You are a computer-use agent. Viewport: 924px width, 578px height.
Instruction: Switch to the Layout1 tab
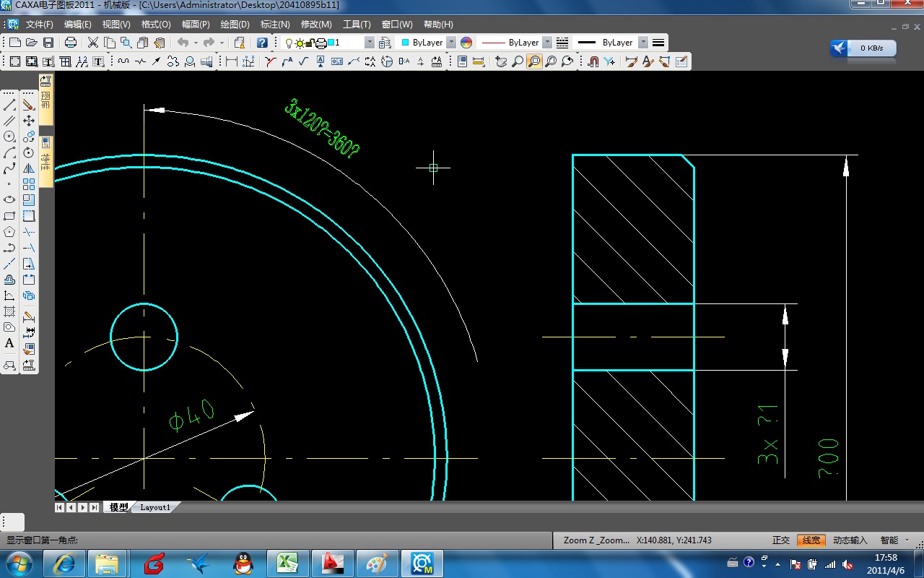[x=155, y=507]
